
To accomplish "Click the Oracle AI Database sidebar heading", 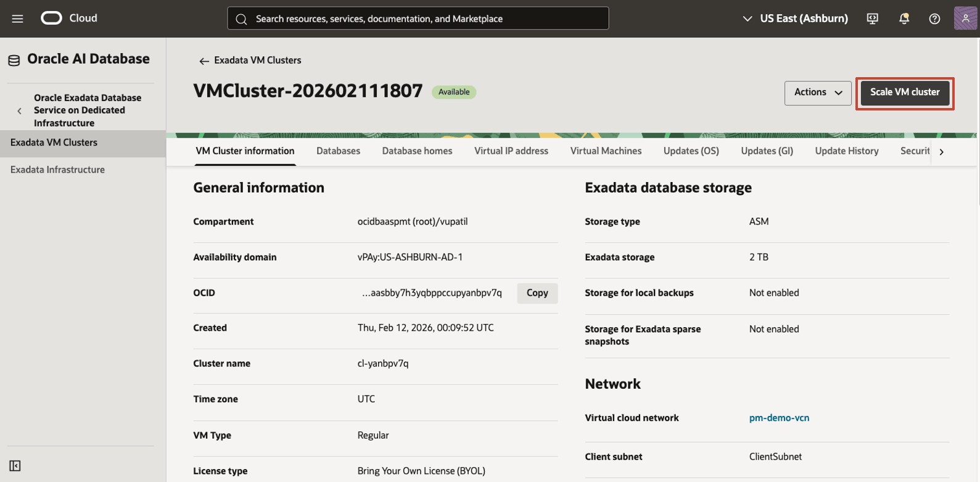I will 88,59.
